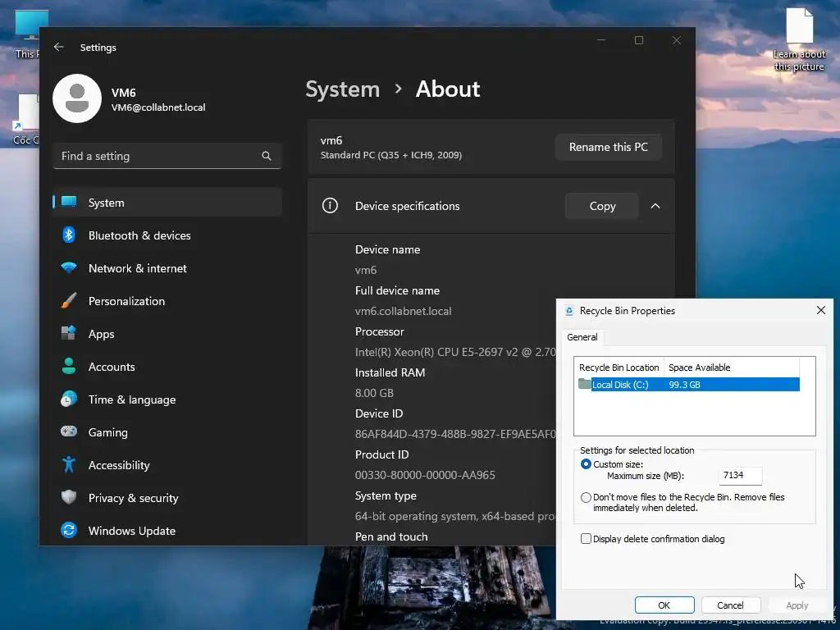Select the Local Disk (C:) drive icon
840x630 pixels.
point(584,384)
